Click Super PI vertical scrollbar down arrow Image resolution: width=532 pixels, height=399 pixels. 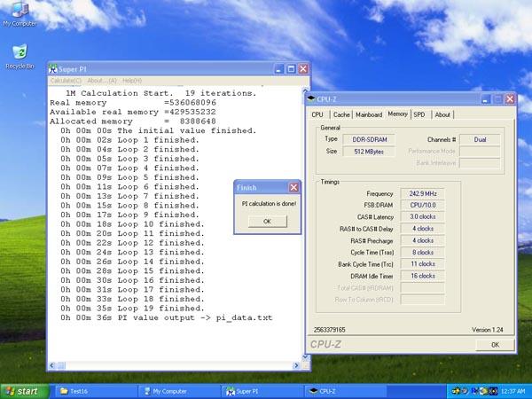pyautogui.click(x=305, y=357)
